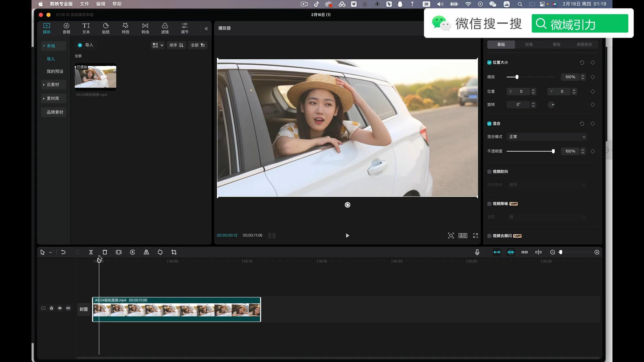Open the 混合模式 blend mode dropdown
The image size is (644, 362).
tap(547, 137)
